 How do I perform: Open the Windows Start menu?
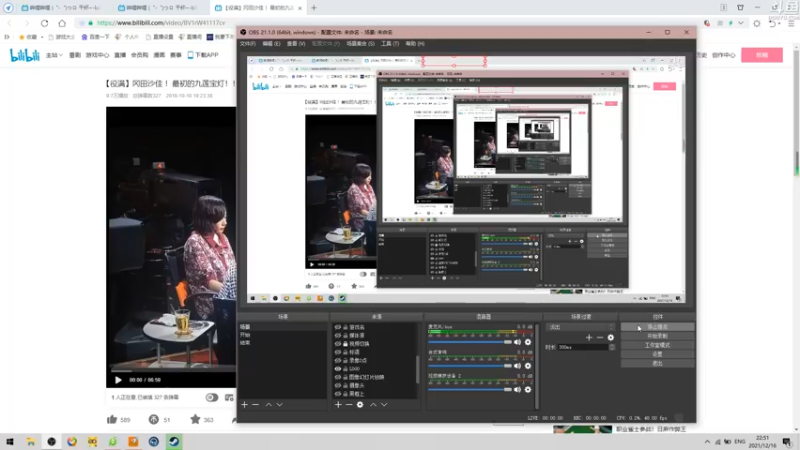click(10, 441)
